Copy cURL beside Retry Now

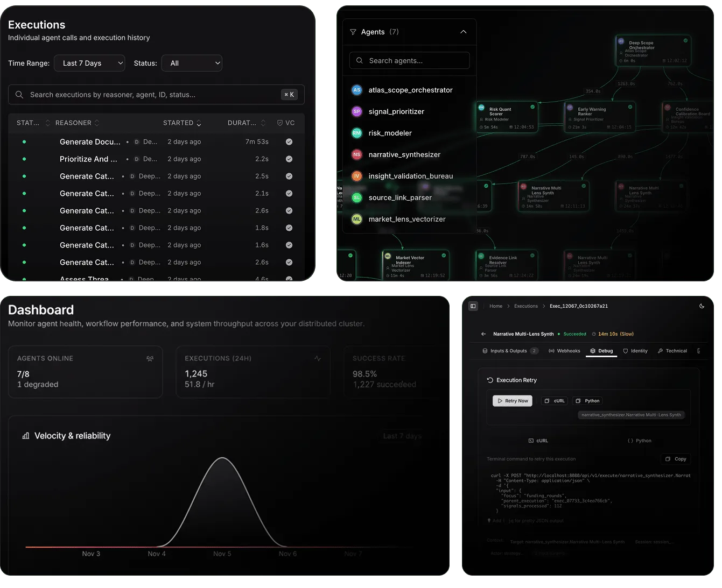pyautogui.click(x=555, y=401)
